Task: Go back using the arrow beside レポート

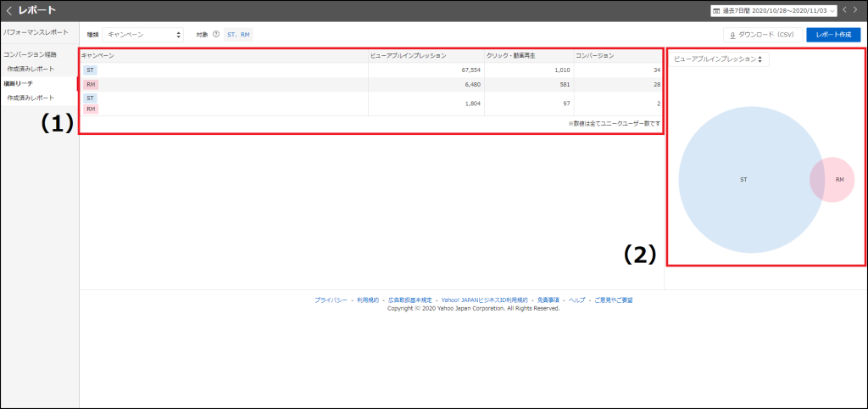Action: [x=8, y=10]
